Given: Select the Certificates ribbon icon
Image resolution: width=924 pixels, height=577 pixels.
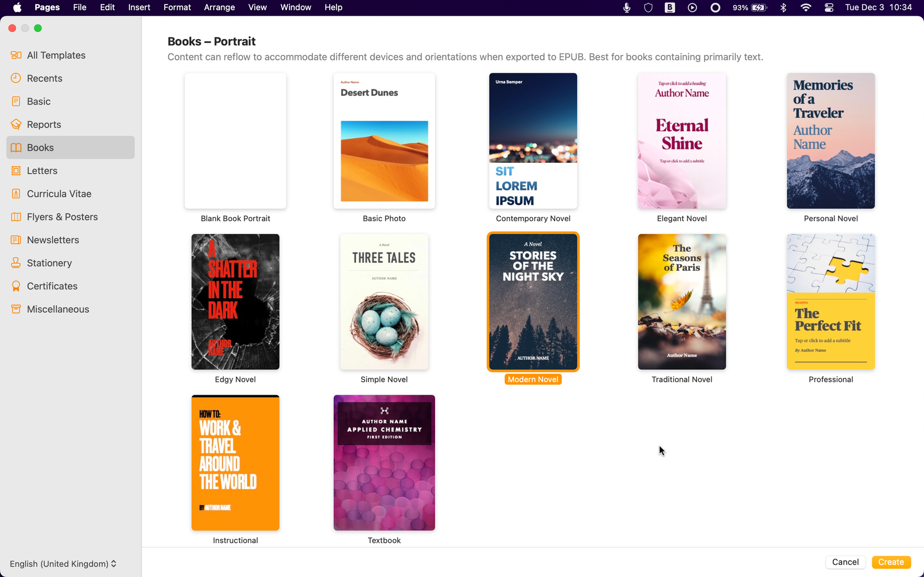Looking at the screenshot, I should click(x=16, y=286).
